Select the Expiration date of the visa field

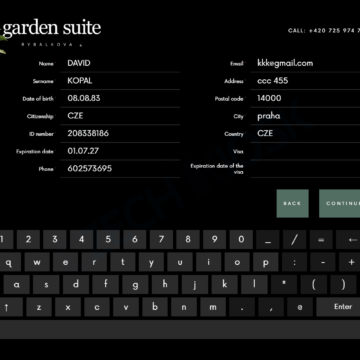coord(305,169)
